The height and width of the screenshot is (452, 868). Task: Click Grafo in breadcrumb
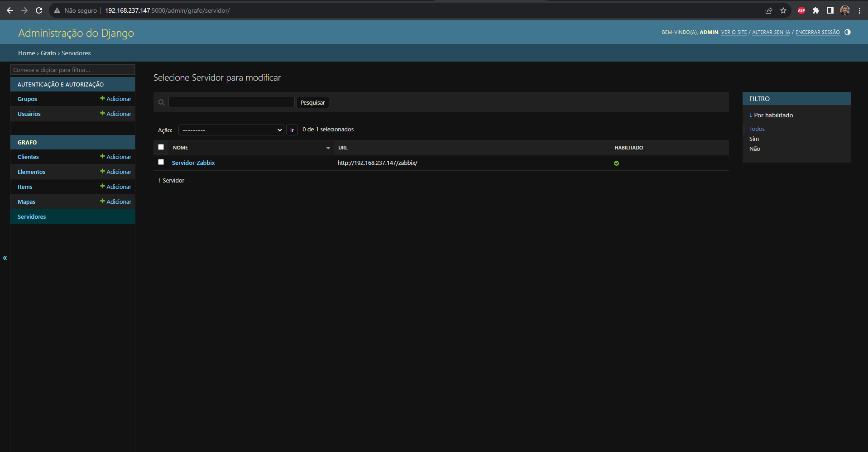coord(48,53)
